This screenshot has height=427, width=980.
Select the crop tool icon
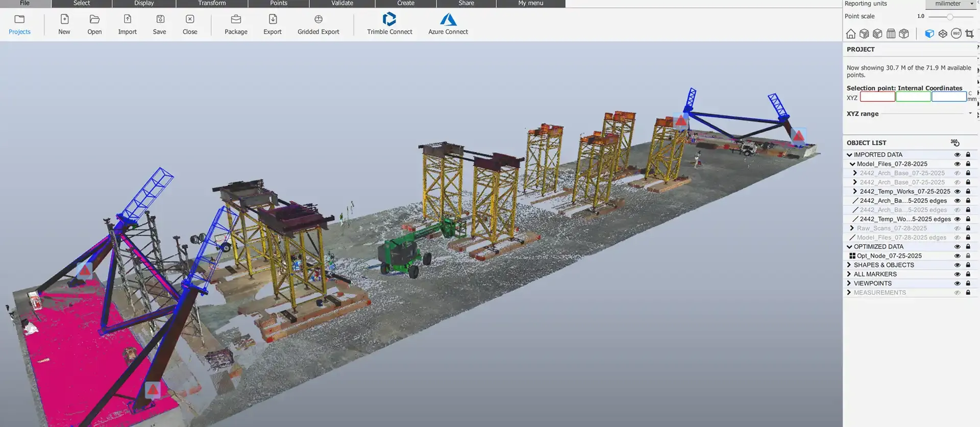pyautogui.click(x=969, y=34)
